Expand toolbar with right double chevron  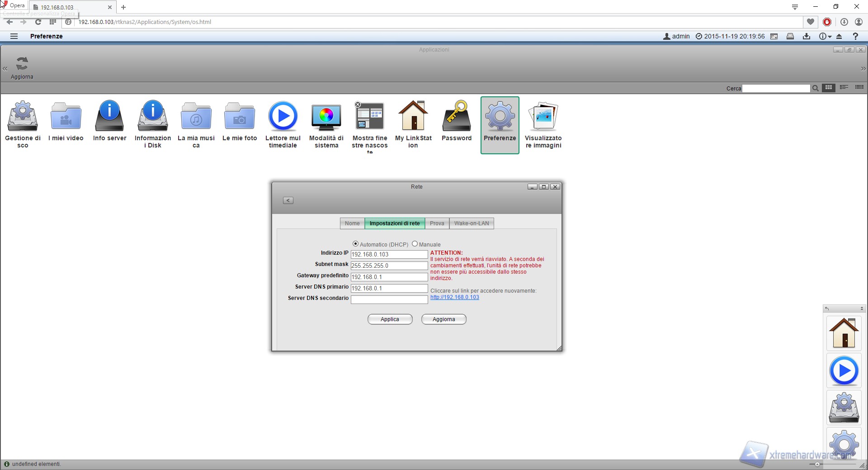pyautogui.click(x=863, y=69)
